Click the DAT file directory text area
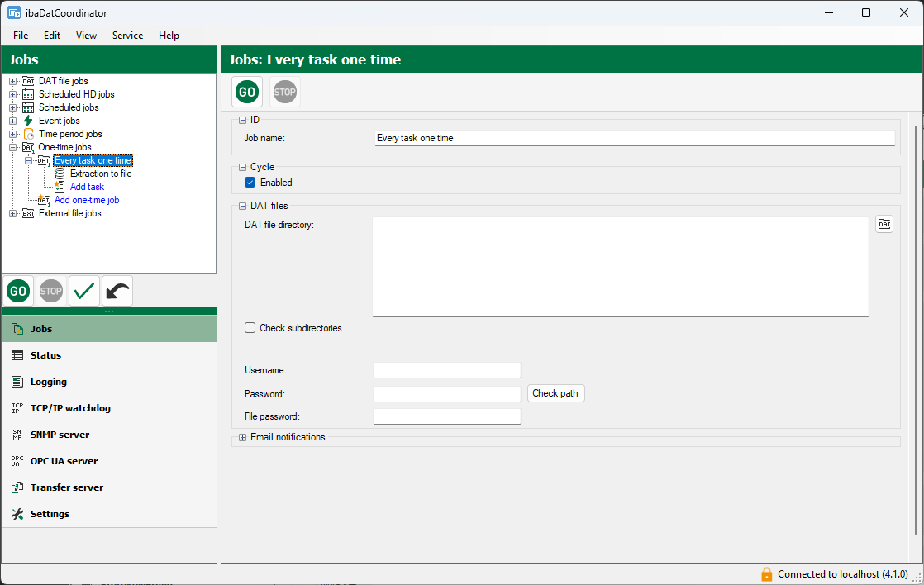Image resolution: width=924 pixels, height=585 pixels. (621, 267)
